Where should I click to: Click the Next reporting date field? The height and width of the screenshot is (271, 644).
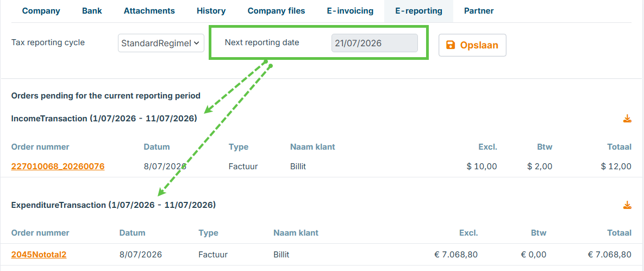[x=374, y=43]
